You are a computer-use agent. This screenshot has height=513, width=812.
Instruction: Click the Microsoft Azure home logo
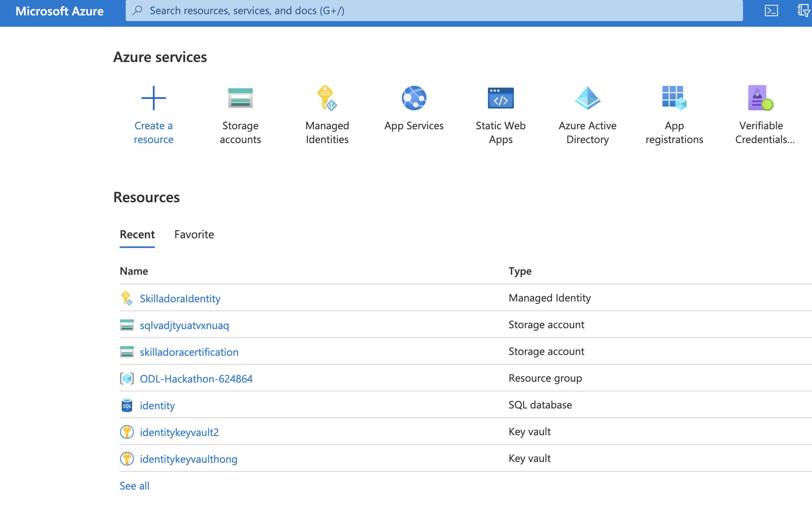60,11
